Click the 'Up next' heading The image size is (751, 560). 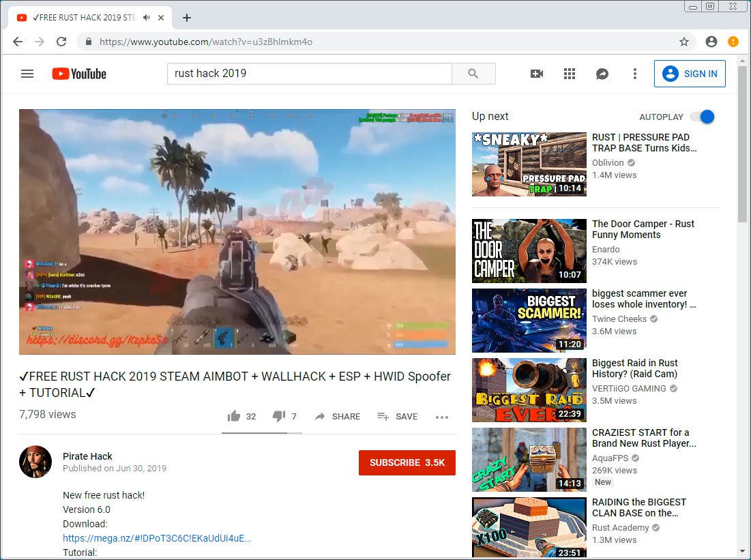click(490, 117)
